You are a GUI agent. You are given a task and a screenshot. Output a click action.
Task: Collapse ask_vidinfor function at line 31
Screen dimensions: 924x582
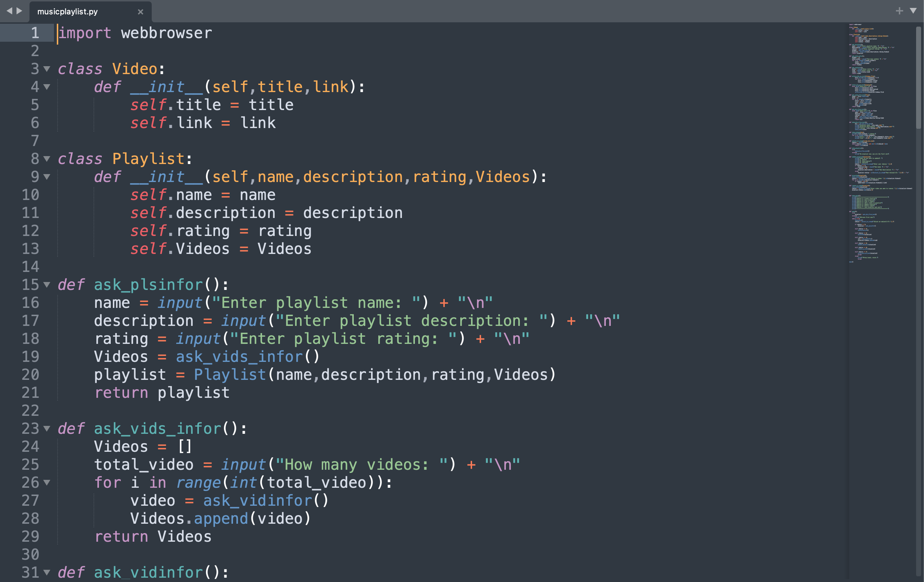[x=47, y=572]
